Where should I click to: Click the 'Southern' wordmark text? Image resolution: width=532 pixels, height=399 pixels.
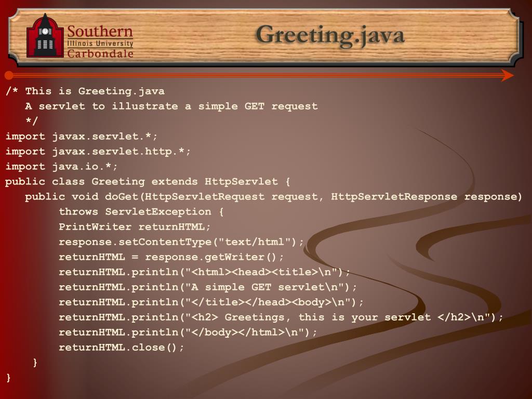coord(100,31)
